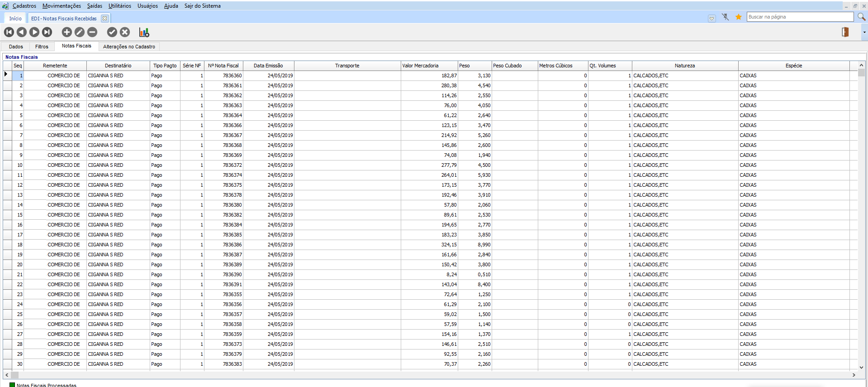Click the add new record plus icon
Image resolution: width=868 pixels, height=387 pixels.
66,32
